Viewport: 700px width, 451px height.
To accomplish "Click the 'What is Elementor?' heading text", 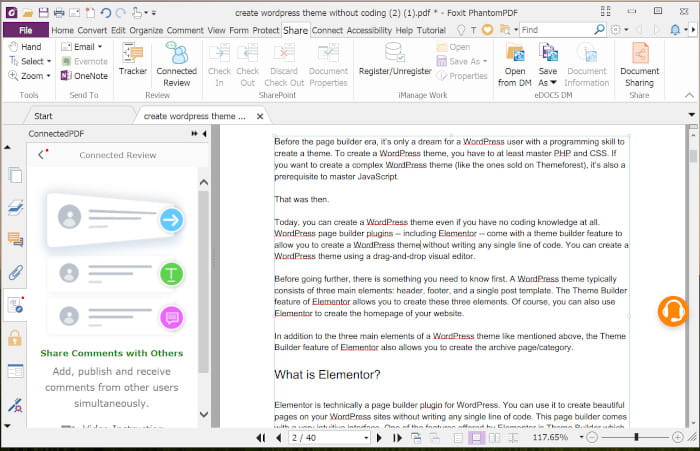I will [327, 374].
